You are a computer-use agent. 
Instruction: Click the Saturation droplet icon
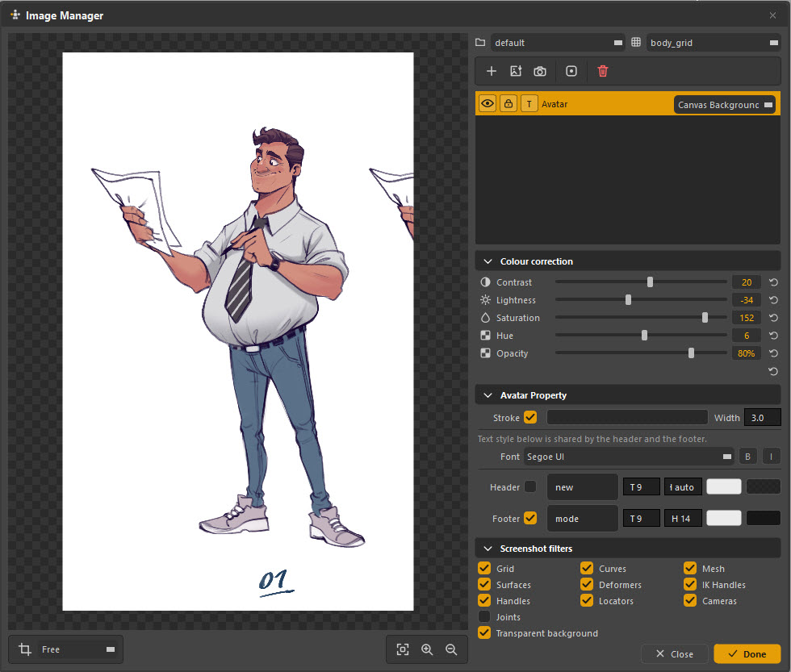(x=485, y=318)
